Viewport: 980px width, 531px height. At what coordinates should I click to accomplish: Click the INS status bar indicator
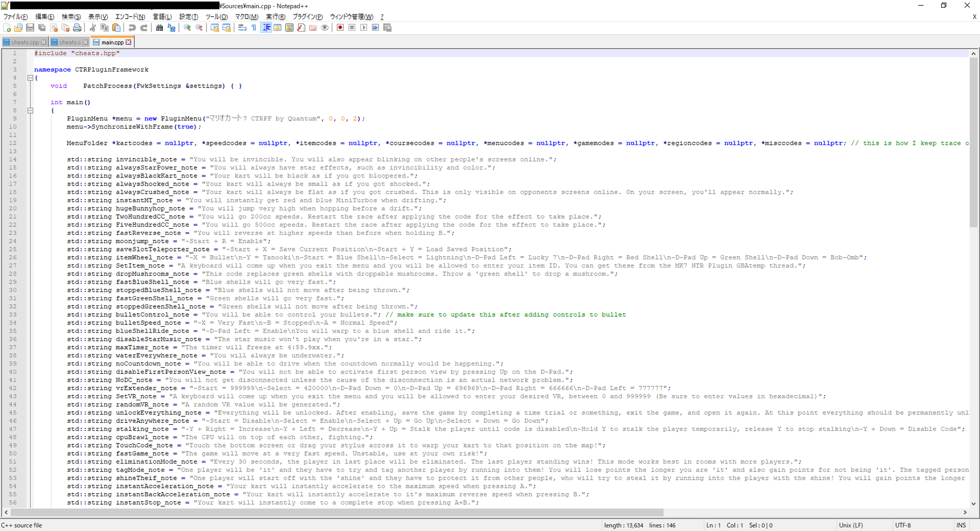[961, 525]
